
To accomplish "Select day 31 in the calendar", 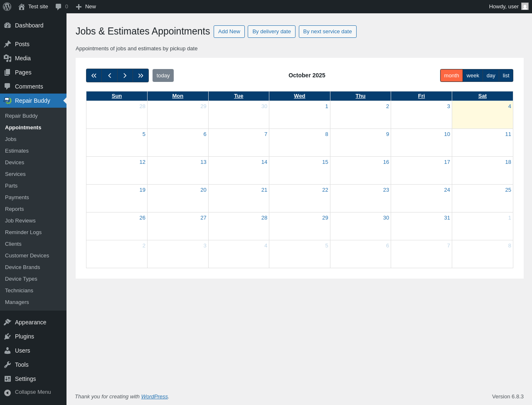I will point(447,218).
